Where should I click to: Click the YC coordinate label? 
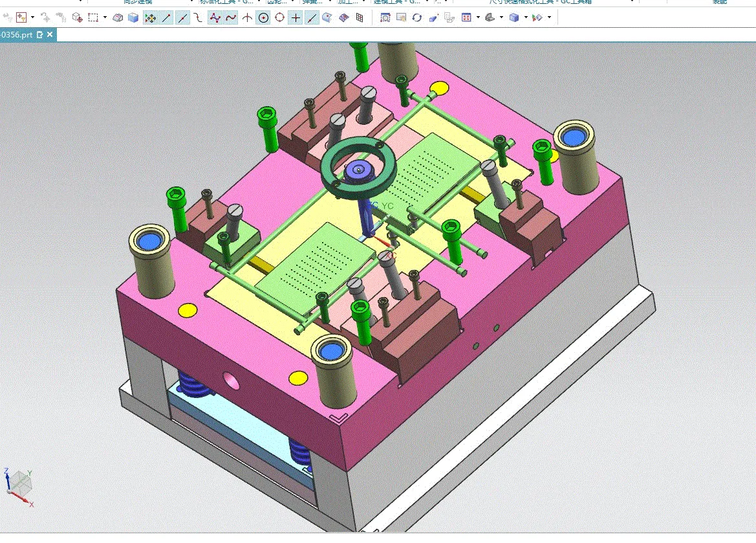(387, 206)
